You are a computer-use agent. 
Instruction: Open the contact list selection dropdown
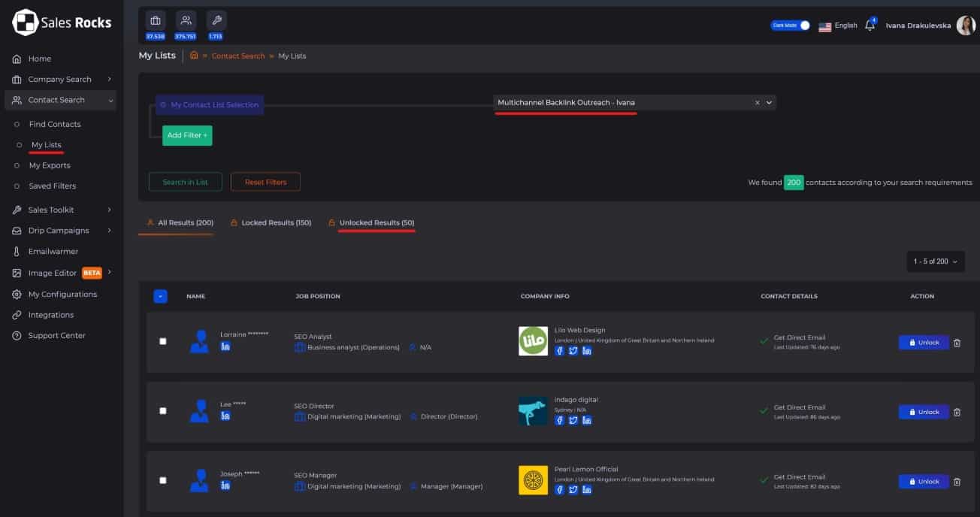[770, 103]
